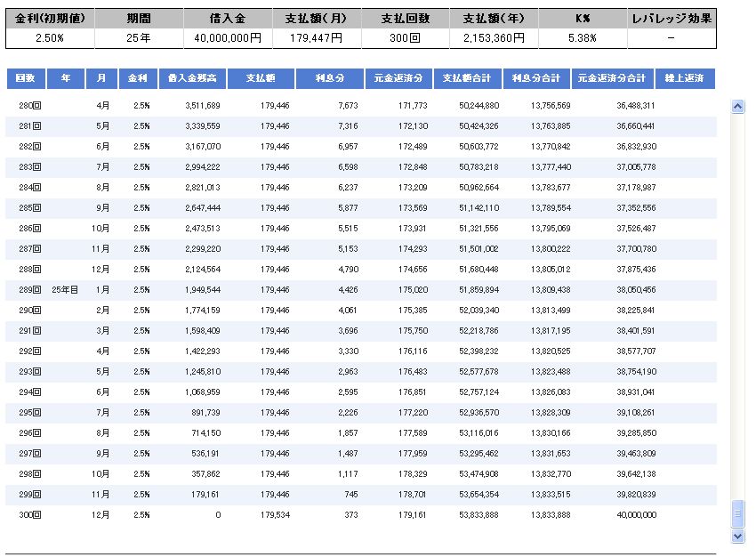Image resolution: width=756 pixels, height=557 pixels.
Task: Click the 繰上返済 column header
Action: point(685,78)
